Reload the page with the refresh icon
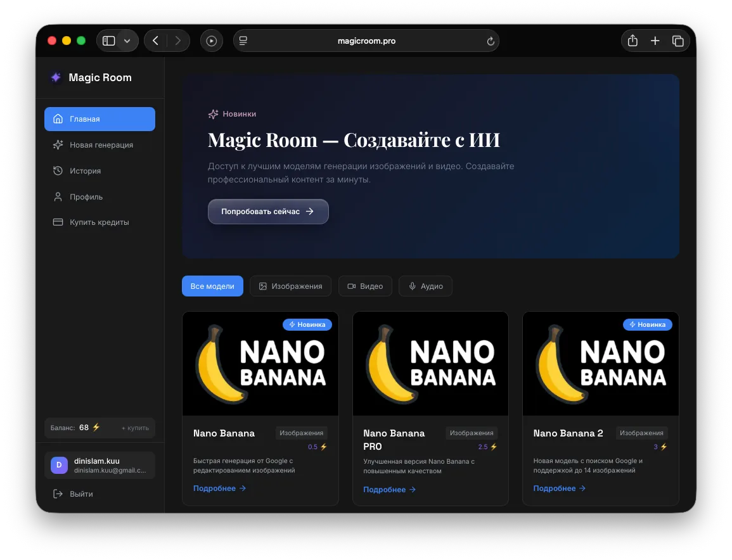 point(490,41)
